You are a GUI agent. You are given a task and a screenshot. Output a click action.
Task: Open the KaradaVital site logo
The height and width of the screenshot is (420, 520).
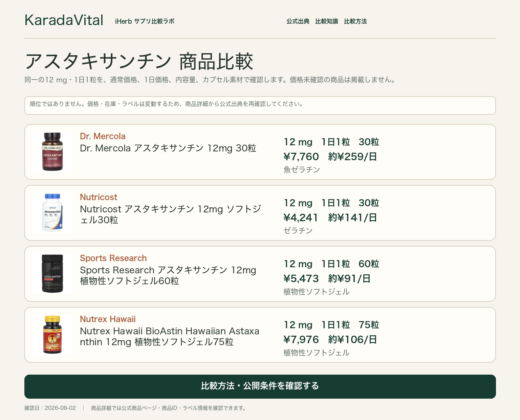coord(64,20)
